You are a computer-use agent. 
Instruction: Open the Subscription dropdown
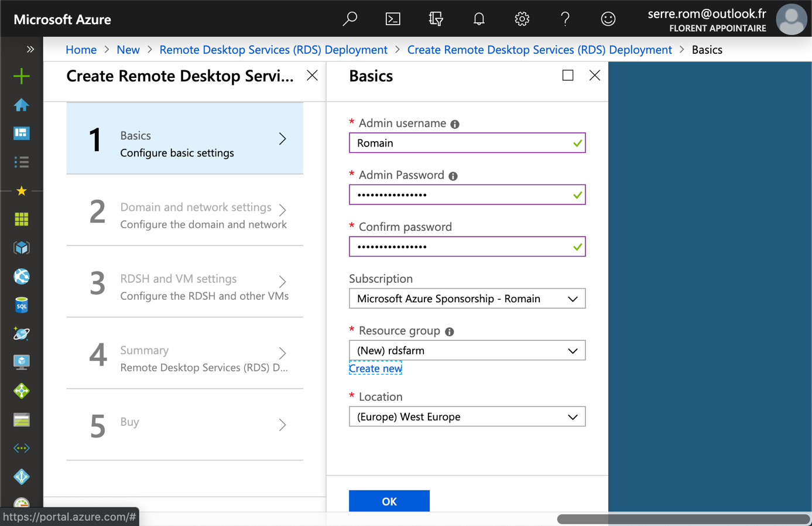(467, 299)
